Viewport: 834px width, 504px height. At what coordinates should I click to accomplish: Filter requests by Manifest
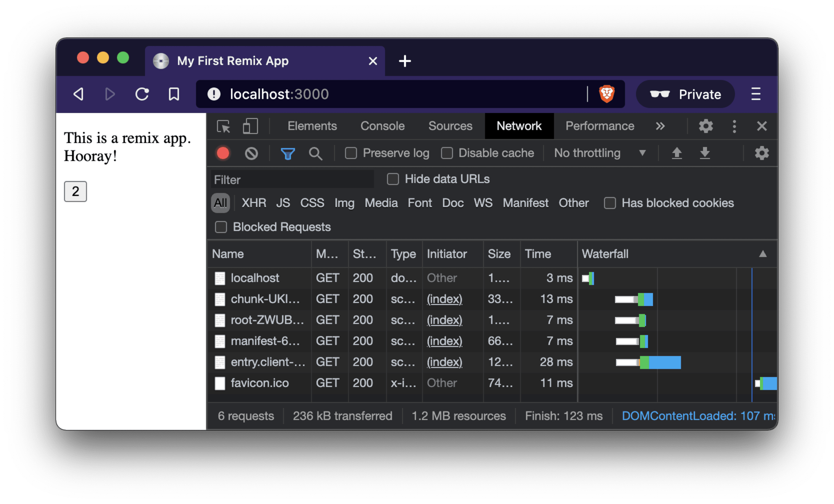[x=525, y=203]
